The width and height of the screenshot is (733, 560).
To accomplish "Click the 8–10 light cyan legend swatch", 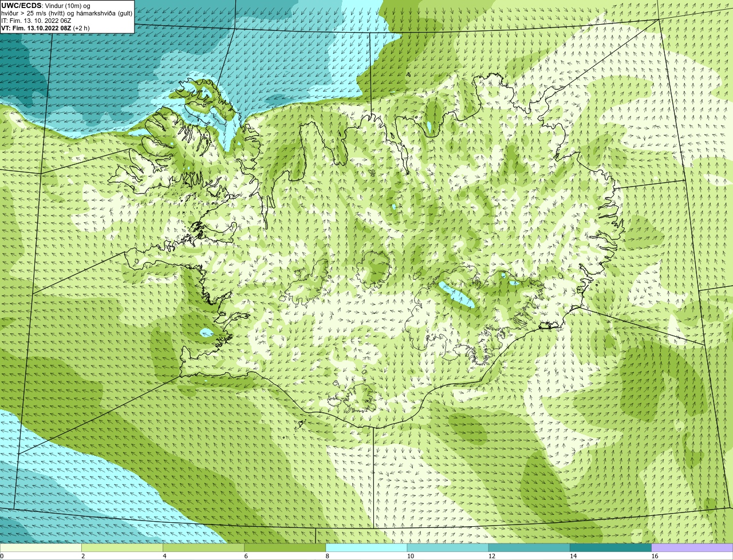I will point(366,547).
